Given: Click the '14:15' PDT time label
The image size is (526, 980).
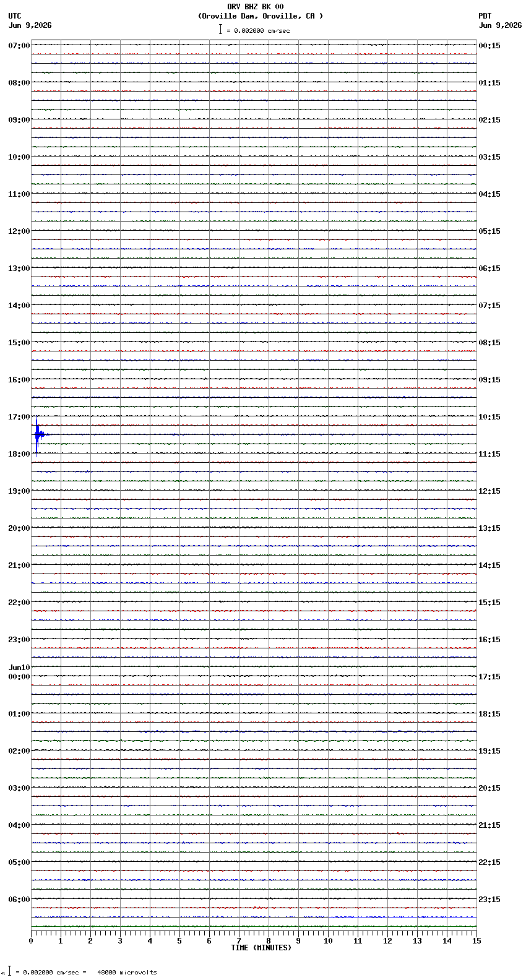Looking at the screenshot, I should [489, 565].
